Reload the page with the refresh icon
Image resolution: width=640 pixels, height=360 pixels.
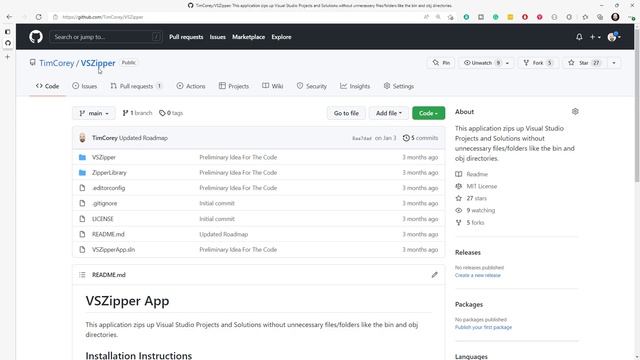pos(38,17)
